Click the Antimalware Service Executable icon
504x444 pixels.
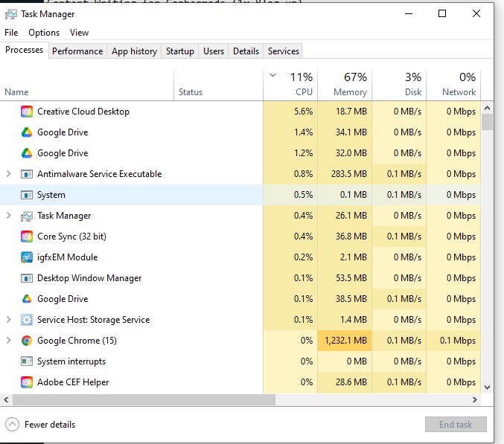click(x=27, y=174)
